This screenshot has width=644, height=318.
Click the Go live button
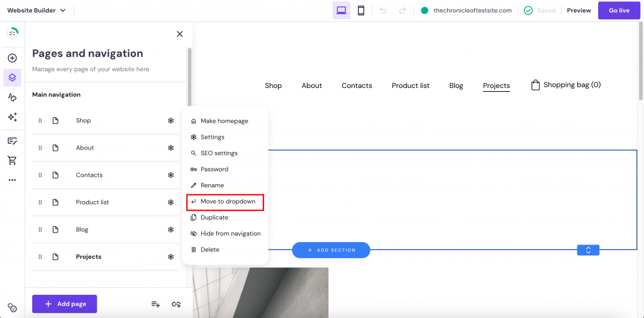point(619,11)
